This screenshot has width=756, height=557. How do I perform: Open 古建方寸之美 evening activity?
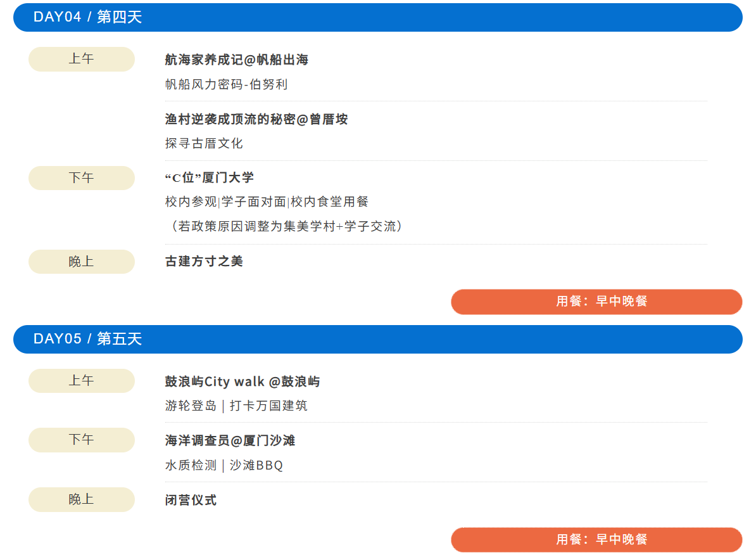point(204,261)
